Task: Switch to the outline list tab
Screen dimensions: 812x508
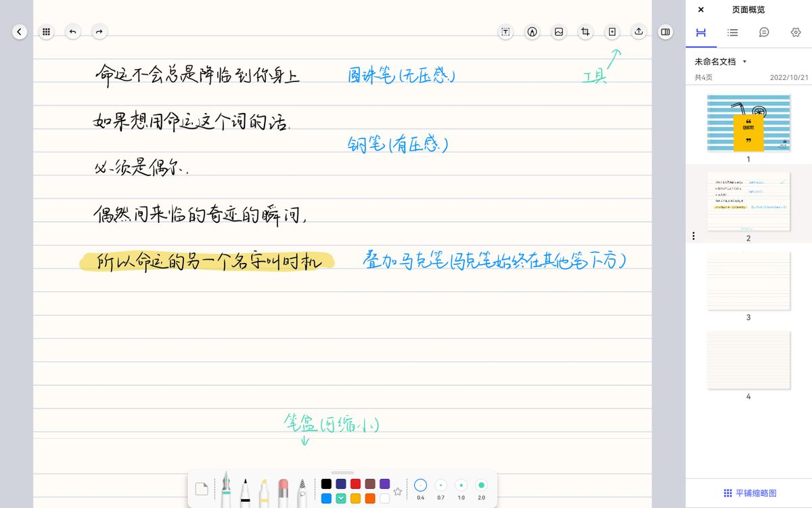Action: click(732, 33)
